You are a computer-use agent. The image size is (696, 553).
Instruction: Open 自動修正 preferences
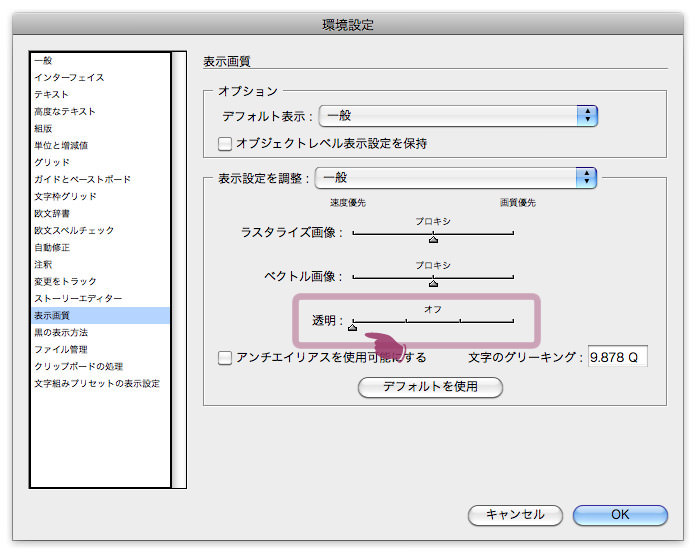point(101,247)
